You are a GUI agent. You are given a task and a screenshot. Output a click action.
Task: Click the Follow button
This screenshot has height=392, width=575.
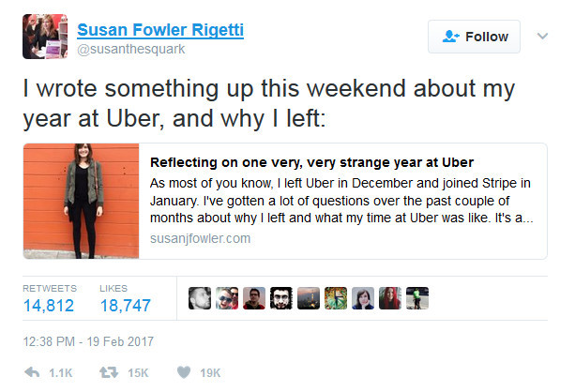tap(475, 37)
